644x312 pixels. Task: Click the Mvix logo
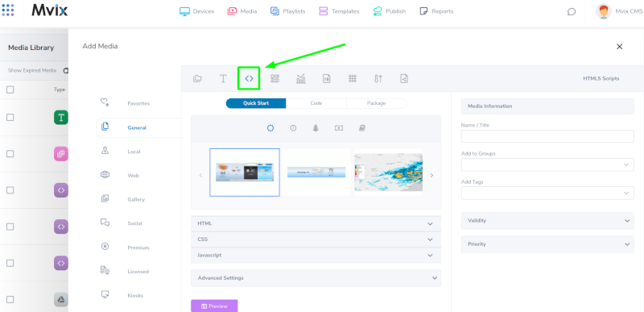point(50,10)
